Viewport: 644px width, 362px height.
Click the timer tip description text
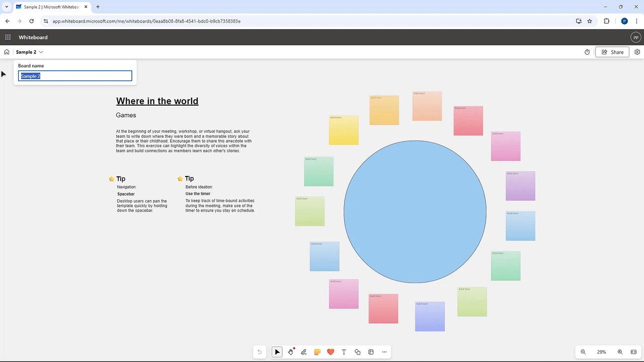coord(220,206)
